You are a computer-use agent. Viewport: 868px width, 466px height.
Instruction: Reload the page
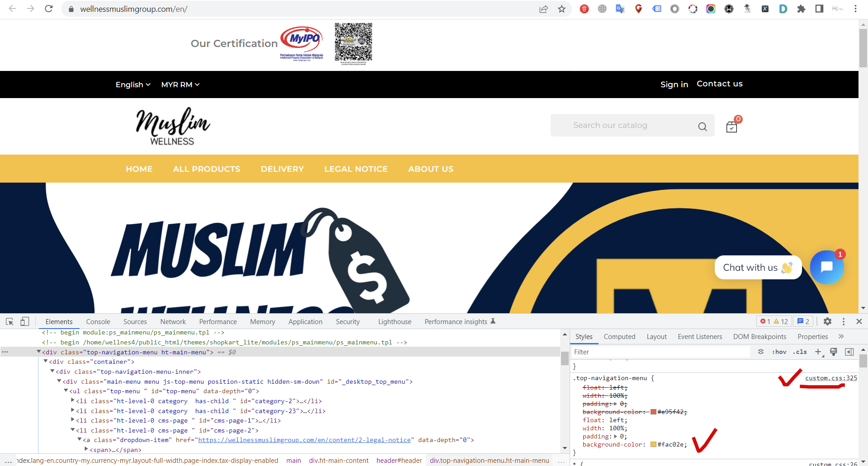click(49, 9)
